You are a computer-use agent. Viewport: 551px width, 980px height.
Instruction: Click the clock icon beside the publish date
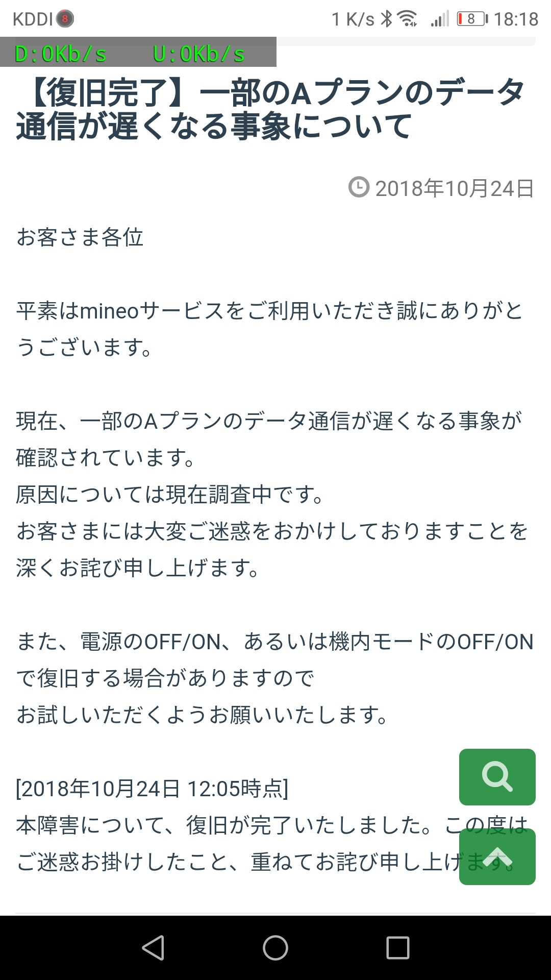pyautogui.click(x=359, y=187)
